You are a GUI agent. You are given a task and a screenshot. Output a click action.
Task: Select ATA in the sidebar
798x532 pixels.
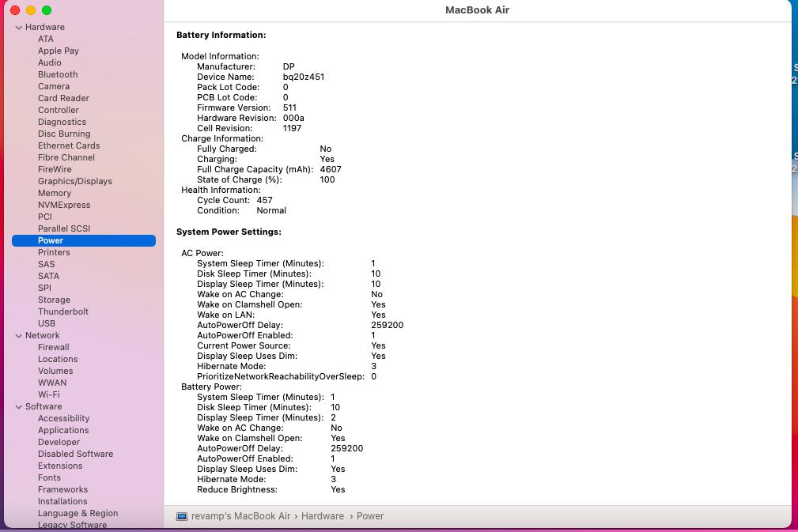45,39
